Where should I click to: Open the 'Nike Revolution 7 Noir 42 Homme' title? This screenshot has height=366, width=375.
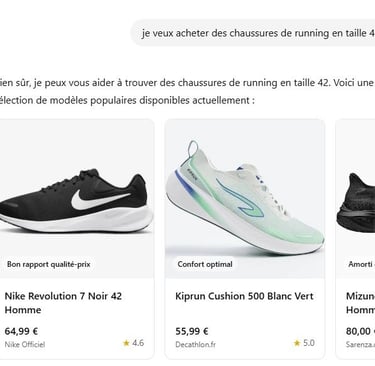[63, 303]
